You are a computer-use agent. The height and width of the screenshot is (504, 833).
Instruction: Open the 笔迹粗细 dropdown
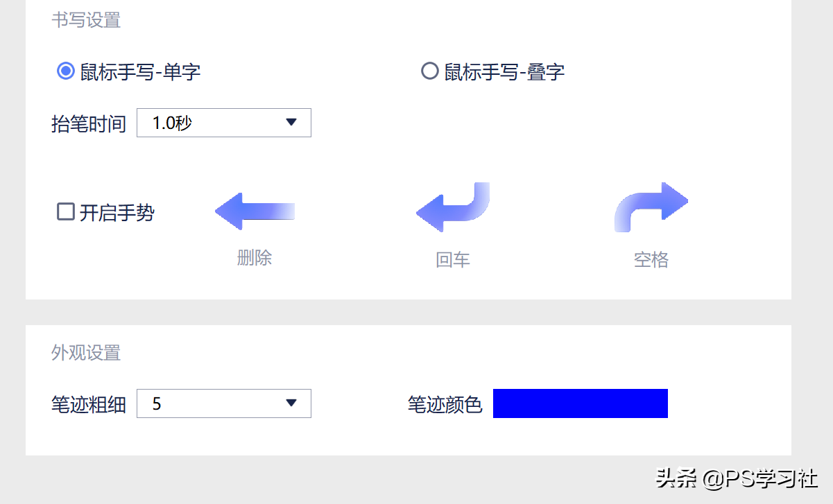(x=223, y=403)
